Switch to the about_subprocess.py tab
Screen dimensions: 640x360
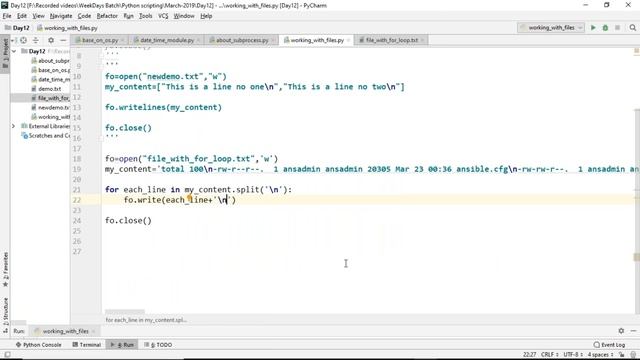(242, 40)
